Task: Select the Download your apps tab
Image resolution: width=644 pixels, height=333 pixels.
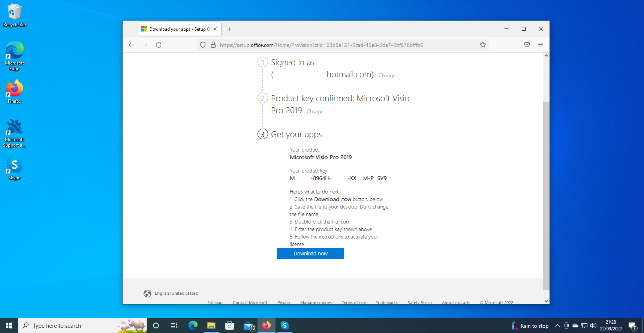Action: 180,29
